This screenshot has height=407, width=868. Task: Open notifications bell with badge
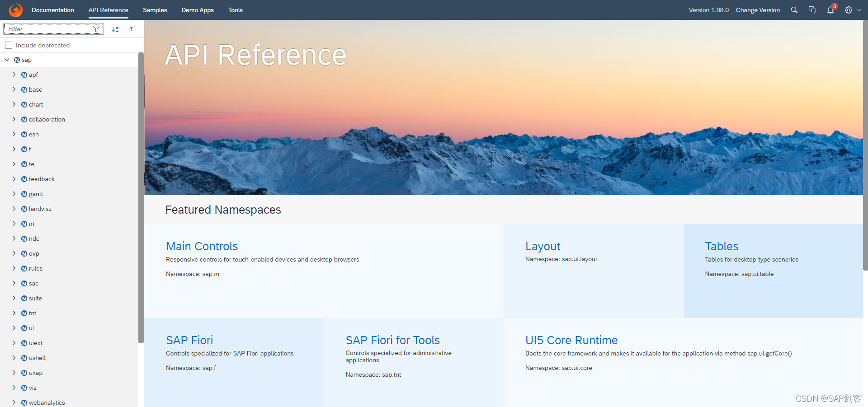tap(831, 9)
